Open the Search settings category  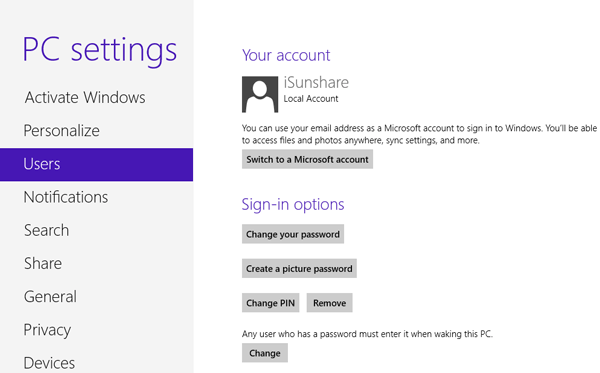pyautogui.click(x=47, y=231)
